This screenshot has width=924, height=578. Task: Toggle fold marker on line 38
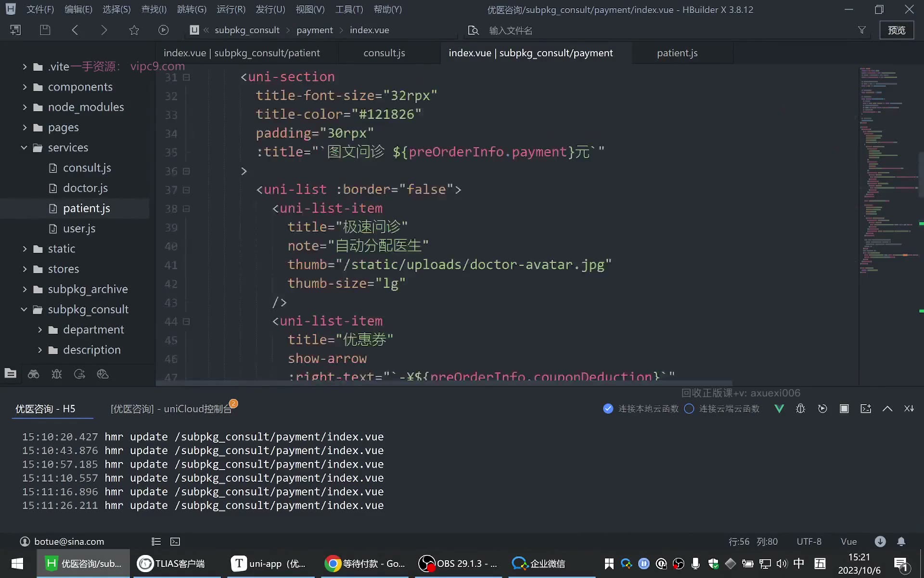[x=186, y=209]
